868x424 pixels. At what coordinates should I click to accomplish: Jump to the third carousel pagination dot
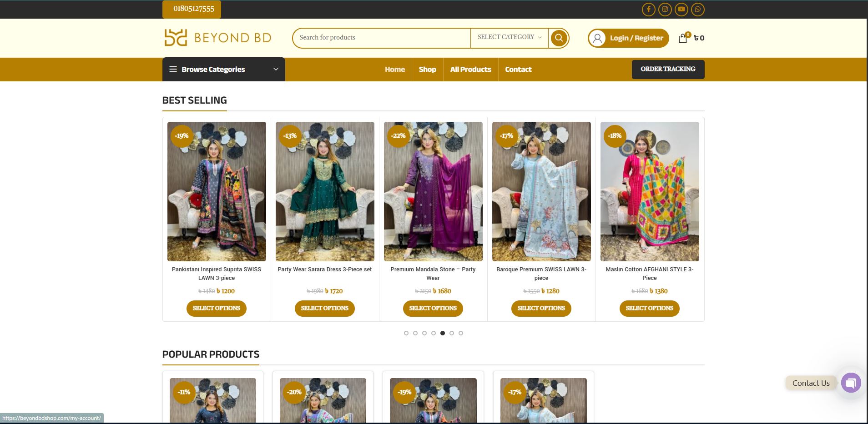[424, 333]
